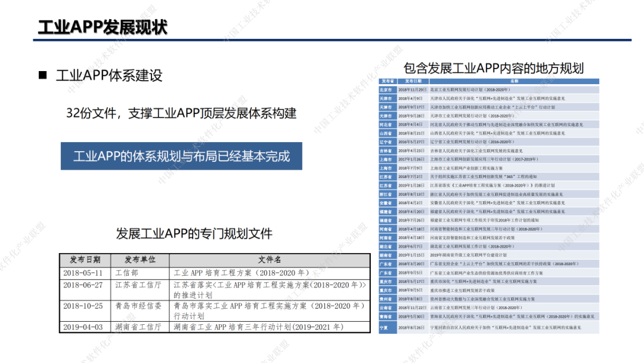Select the 青岛市经信委 cell
644x363 pixels.
point(138,306)
